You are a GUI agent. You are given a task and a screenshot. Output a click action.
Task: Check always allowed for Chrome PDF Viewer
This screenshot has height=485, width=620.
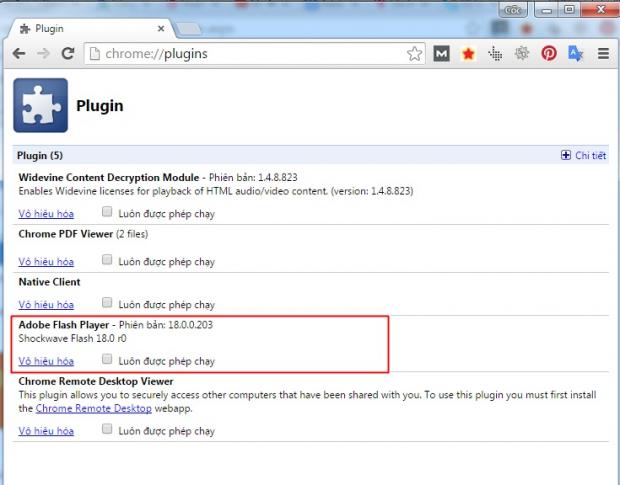(x=107, y=261)
